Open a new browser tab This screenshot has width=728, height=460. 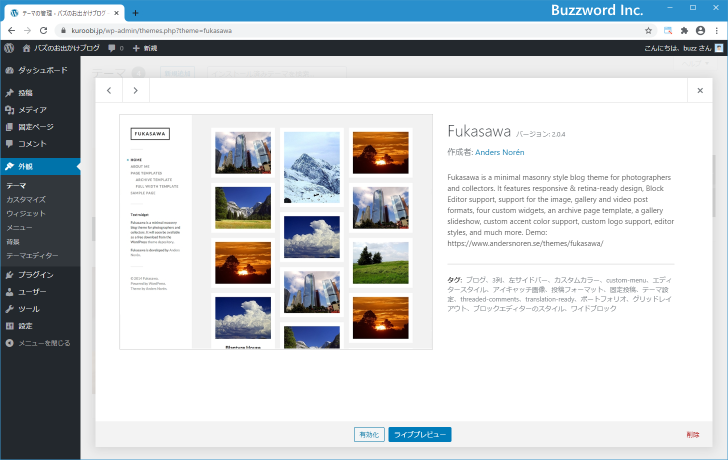[135, 13]
